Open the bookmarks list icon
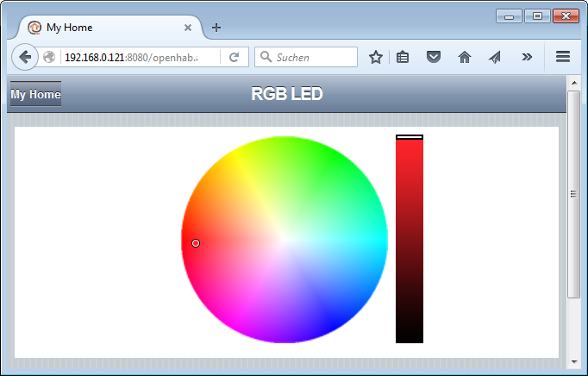The width and height of the screenshot is (588, 376). coord(403,57)
